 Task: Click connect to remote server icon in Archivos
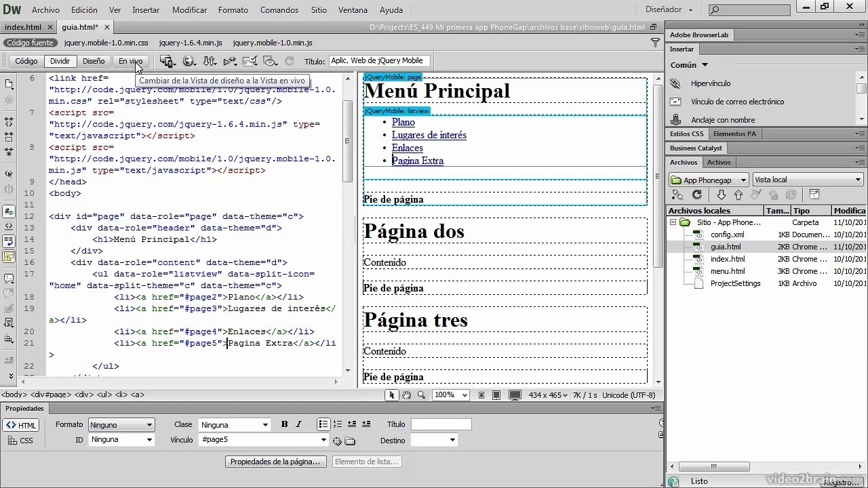(x=677, y=195)
